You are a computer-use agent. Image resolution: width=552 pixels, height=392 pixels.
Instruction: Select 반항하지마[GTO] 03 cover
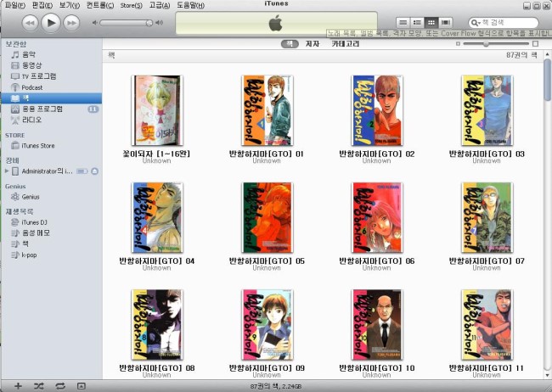[487, 110]
